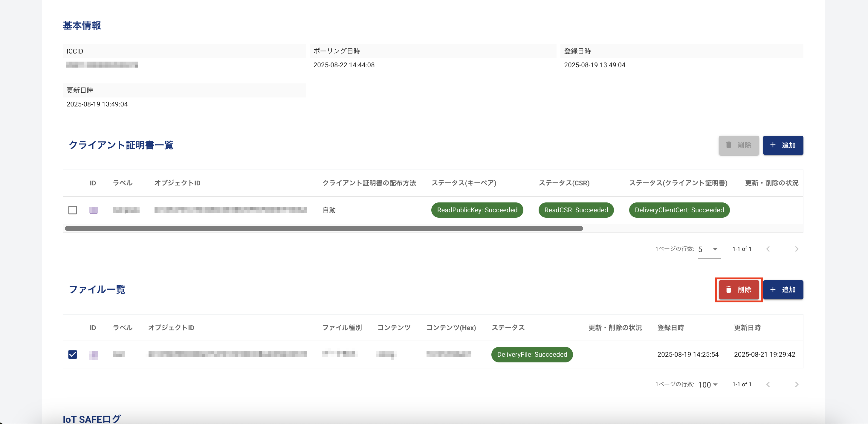Click the DeliveryFile: Succeeded status chip
Viewport: 868px width, 424px height.
532,354
